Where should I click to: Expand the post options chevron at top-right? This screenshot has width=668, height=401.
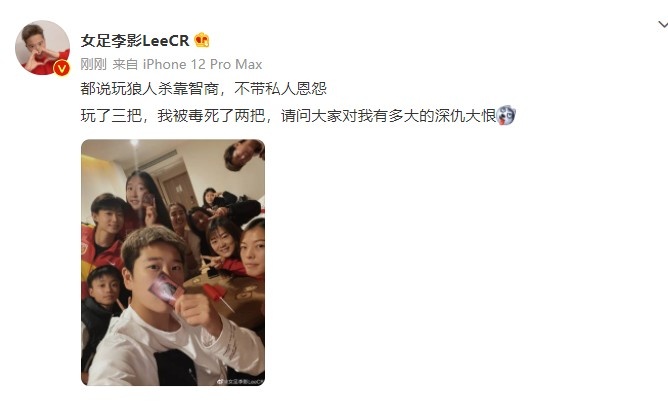(662, 25)
